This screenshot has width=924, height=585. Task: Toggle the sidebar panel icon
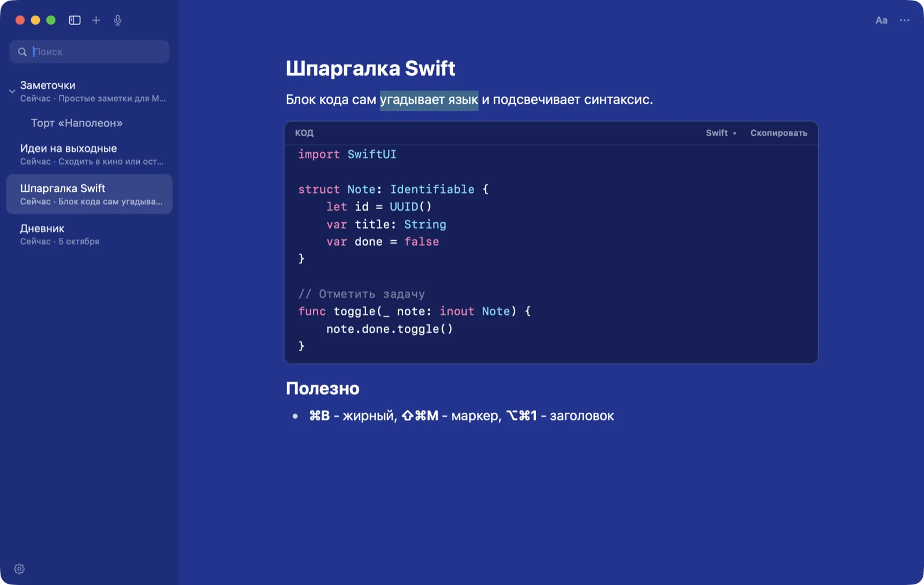pos(74,20)
